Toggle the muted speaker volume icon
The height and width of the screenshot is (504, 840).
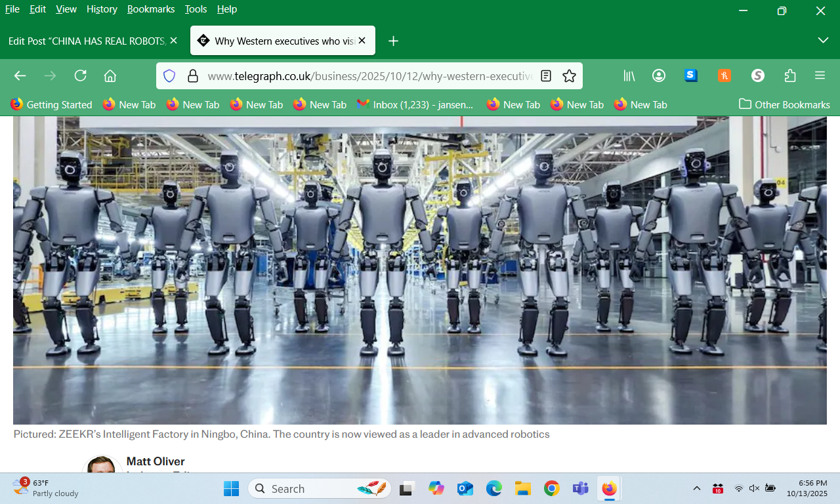pyautogui.click(x=754, y=488)
